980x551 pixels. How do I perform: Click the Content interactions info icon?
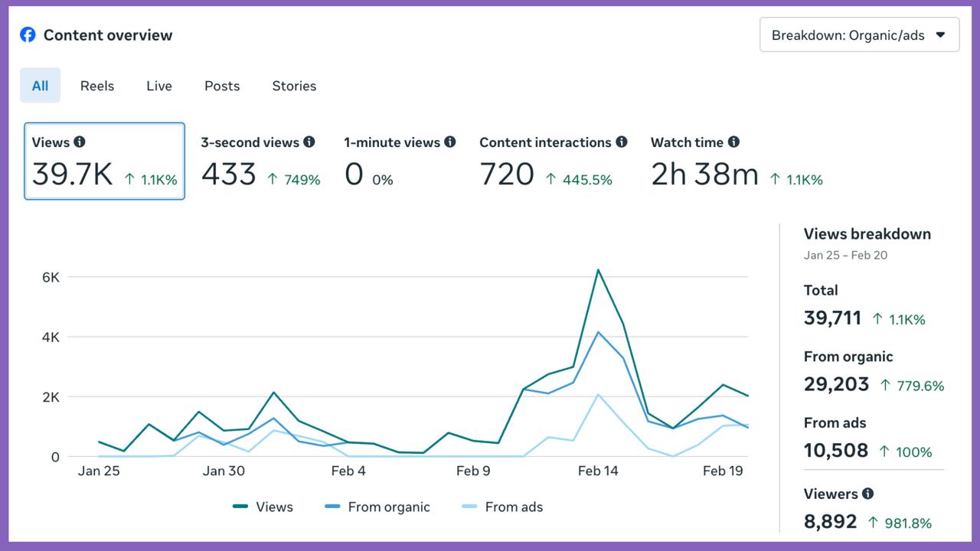[x=621, y=142]
